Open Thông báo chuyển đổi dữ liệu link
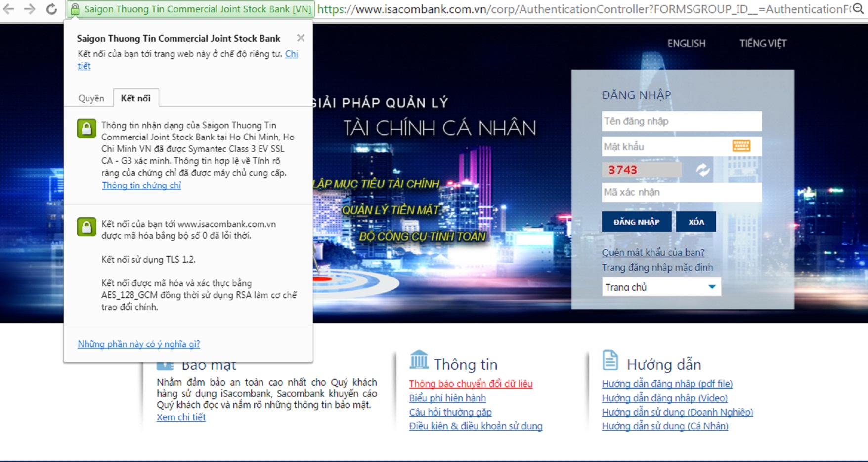This screenshot has width=868, height=462. click(471, 383)
